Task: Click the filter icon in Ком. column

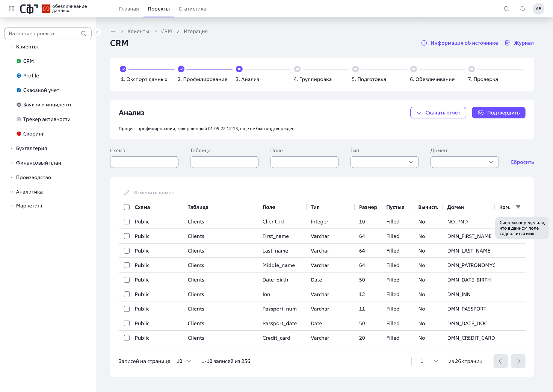Action: (518, 207)
